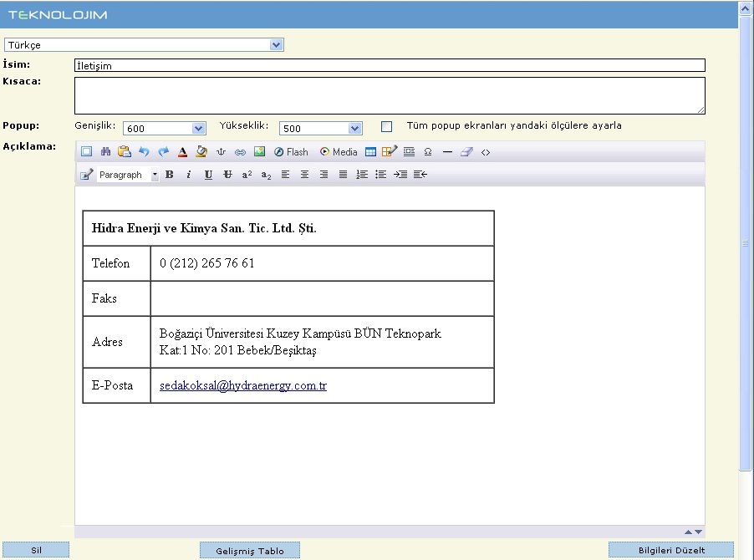This screenshot has width=754, height=560.
Task: Open the sedakoksal@hydraenergy.com.tr email link
Action: [x=243, y=385]
